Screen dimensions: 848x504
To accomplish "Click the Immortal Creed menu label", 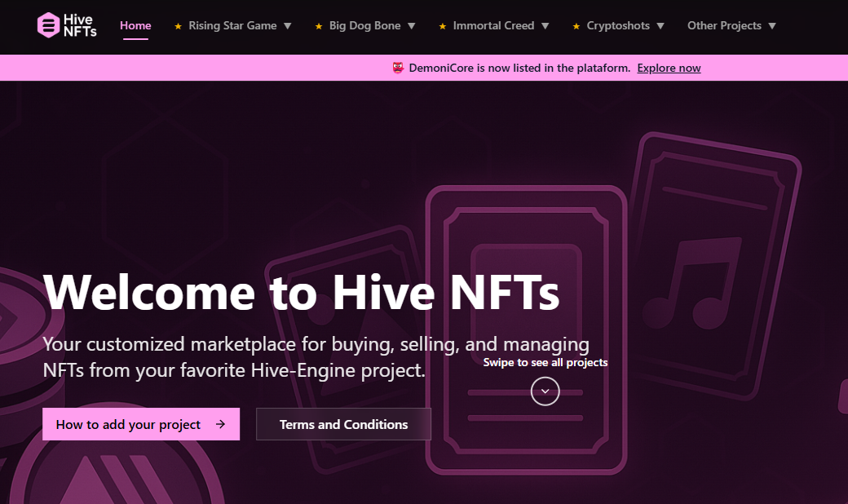I will tap(493, 25).
